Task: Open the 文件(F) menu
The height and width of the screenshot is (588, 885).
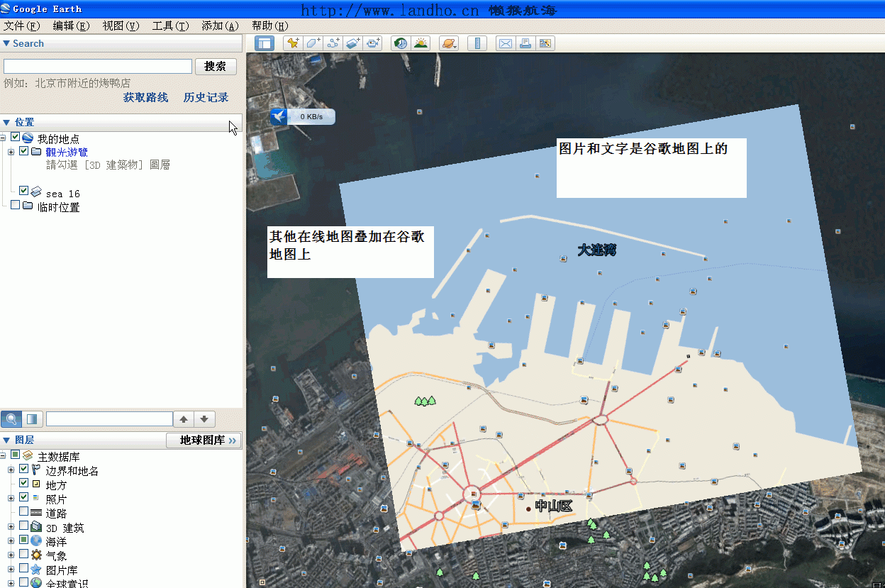Action: pyautogui.click(x=22, y=26)
